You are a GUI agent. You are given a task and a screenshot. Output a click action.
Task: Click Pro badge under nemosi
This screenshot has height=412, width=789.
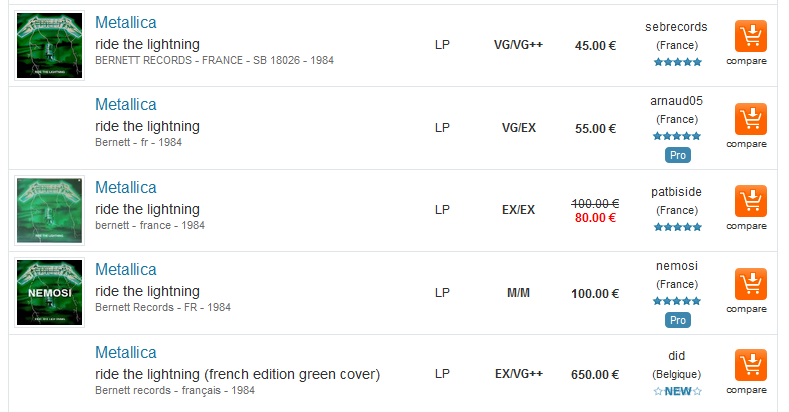tap(677, 320)
